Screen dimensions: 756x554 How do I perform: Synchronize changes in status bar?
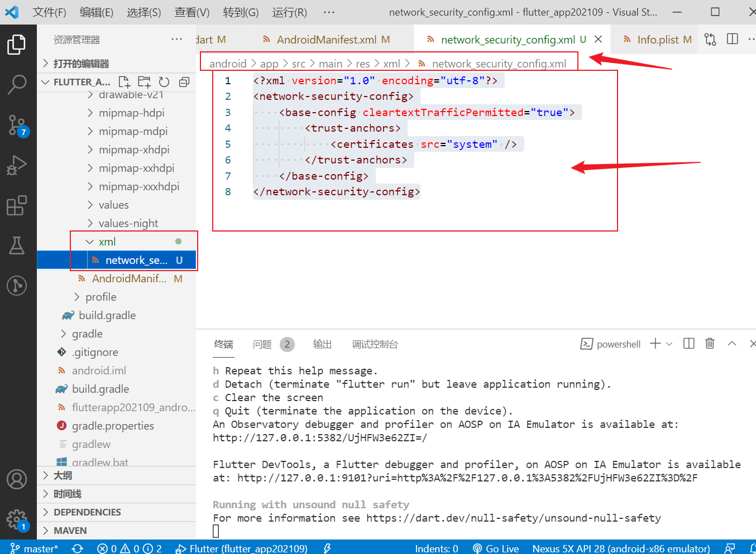click(x=78, y=548)
